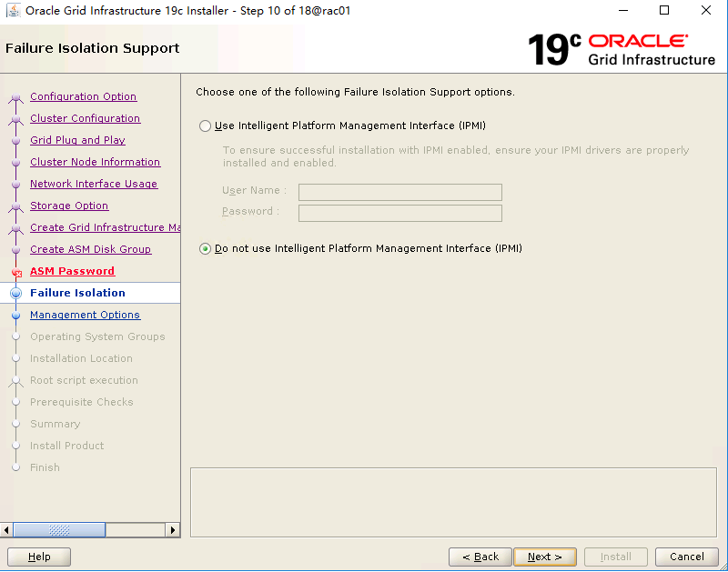Close the installer window

pos(706,10)
